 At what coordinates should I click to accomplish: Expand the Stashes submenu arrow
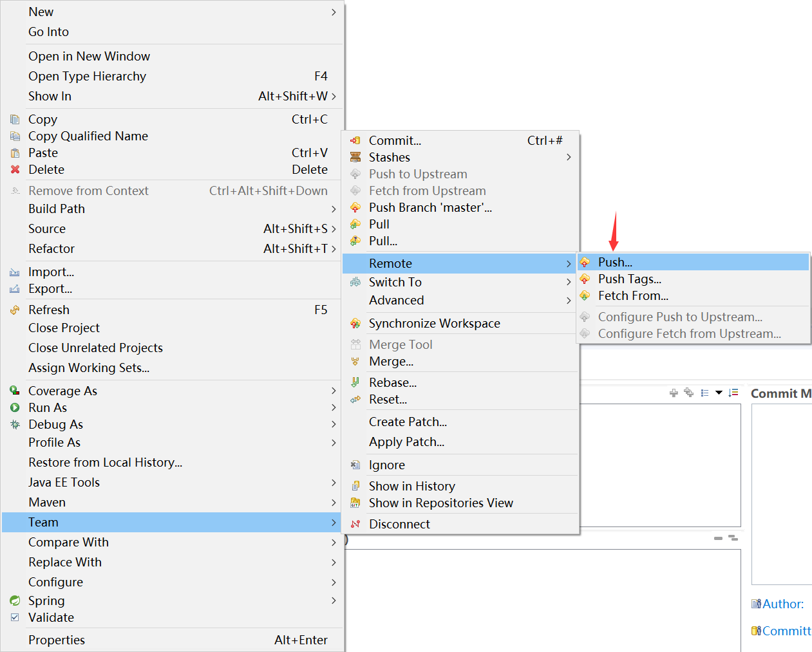[x=569, y=157]
